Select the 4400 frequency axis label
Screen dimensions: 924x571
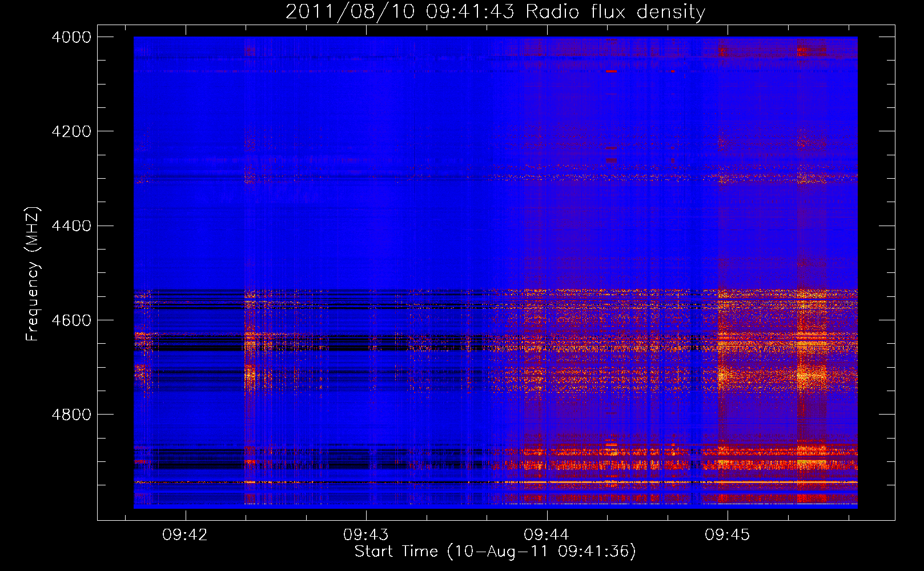71,226
